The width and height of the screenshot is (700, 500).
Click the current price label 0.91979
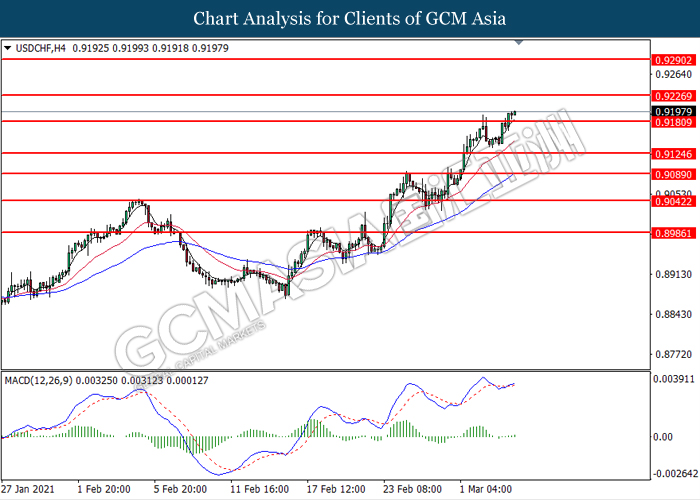[671, 111]
